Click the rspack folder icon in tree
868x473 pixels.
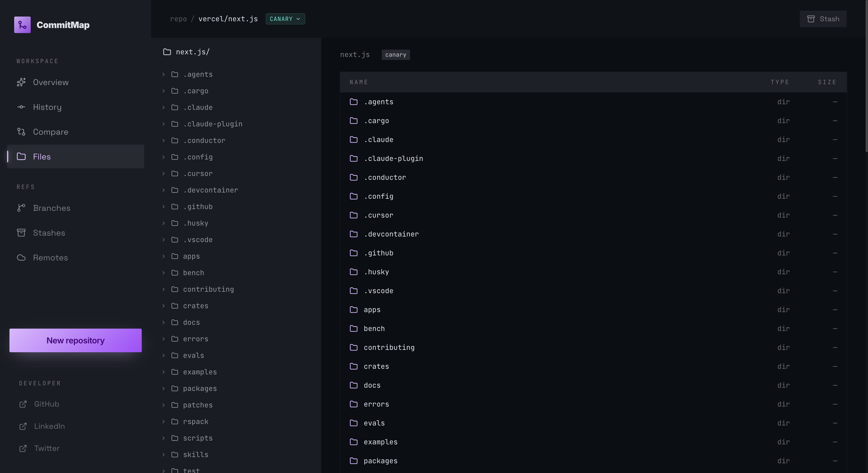[174, 421]
